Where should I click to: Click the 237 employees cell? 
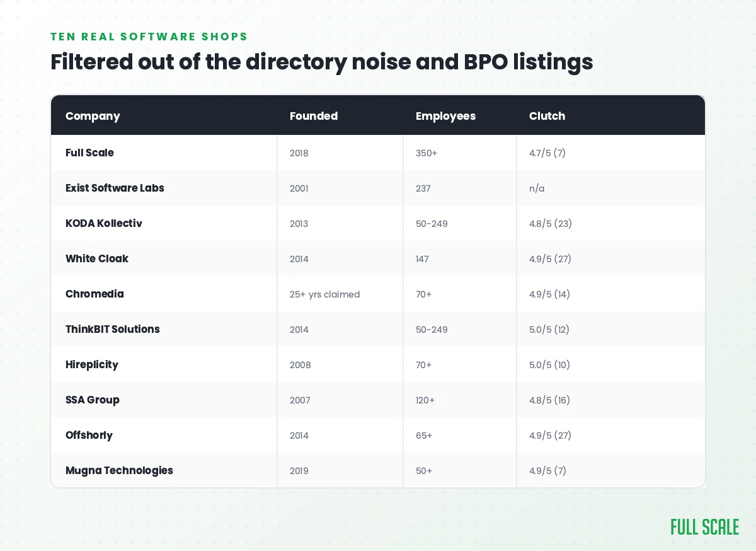[x=423, y=188]
